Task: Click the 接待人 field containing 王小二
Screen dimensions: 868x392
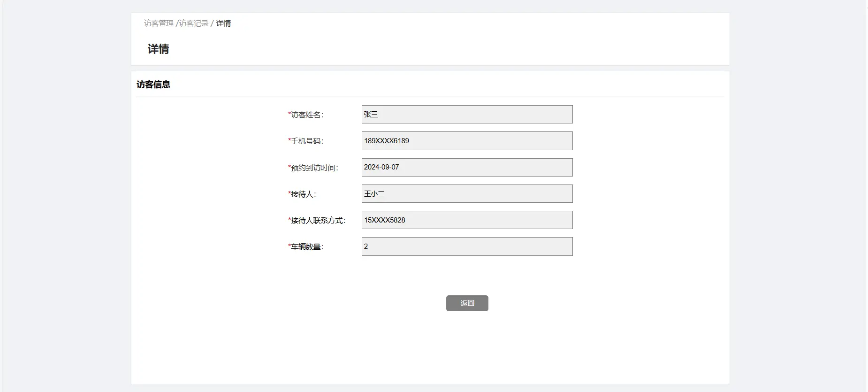Action: pyautogui.click(x=467, y=194)
